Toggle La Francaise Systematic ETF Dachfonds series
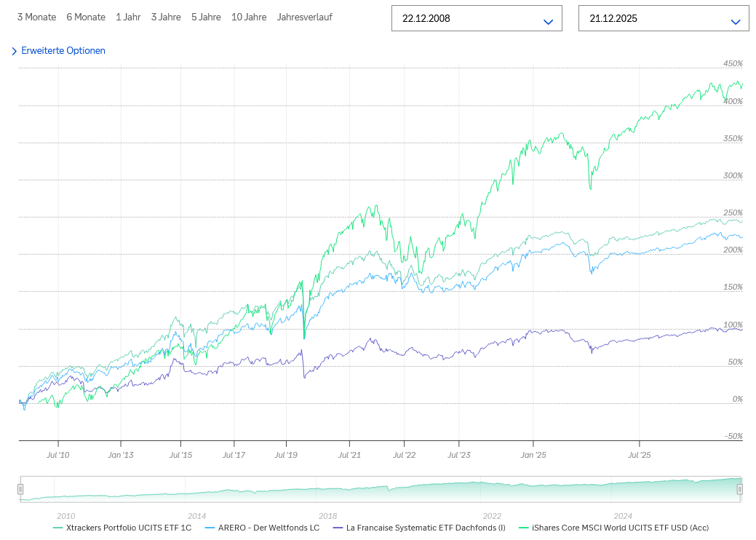Image resolution: width=756 pixels, height=540 pixels. [x=425, y=528]
